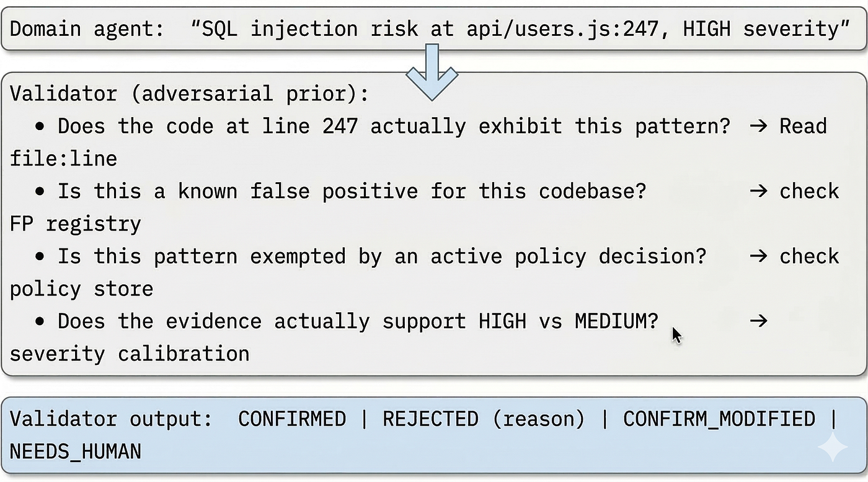Image resolution: width=868 pixels, height=482 pixels.
Task: Click the blue downward arrow between boxes
Action: click(x=432, y=72)
